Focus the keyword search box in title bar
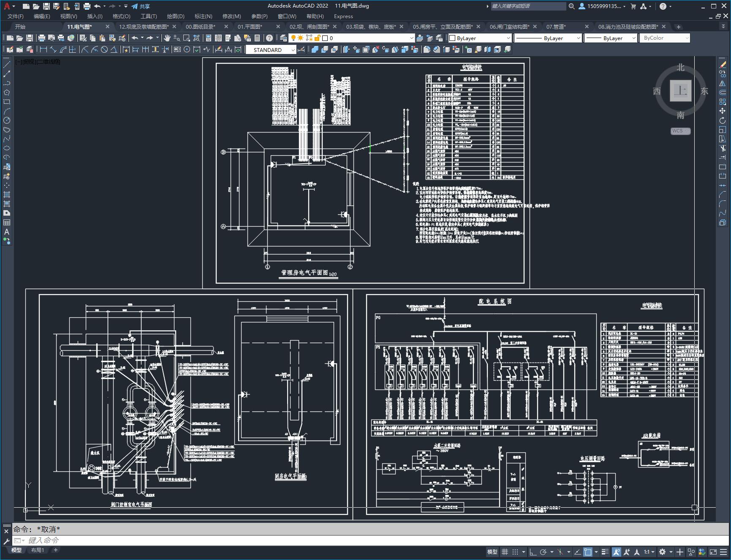This screenshot has width=731, height=560. 528,6
